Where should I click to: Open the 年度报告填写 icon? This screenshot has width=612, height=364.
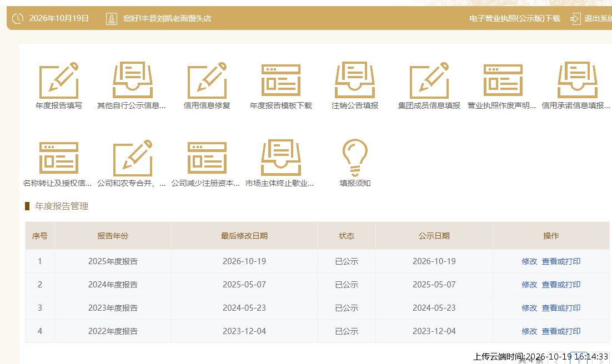[59, 80]
